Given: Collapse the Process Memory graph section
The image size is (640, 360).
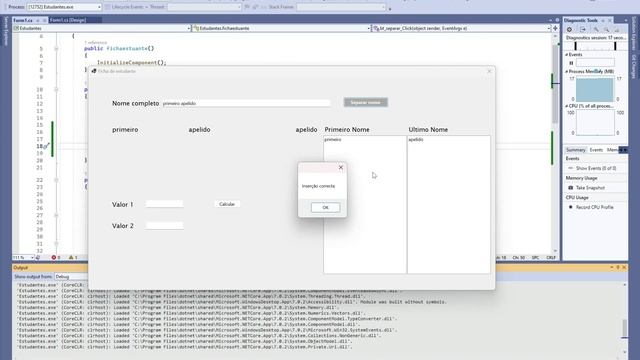Looking at the screenshot, I should point(567,71).
